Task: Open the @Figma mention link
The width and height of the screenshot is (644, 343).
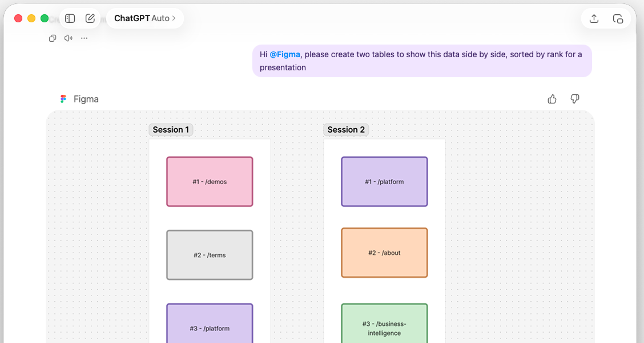Action: click(x=284, y=54)
